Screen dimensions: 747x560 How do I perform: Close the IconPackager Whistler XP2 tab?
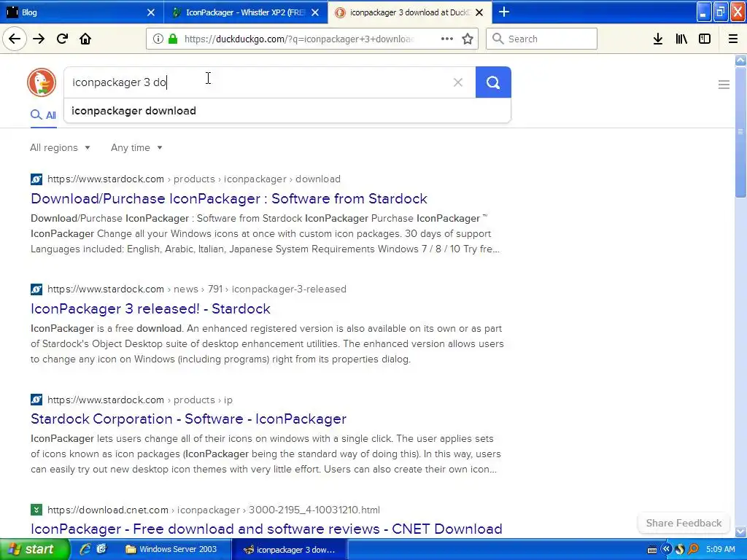(x=315, y=12)
